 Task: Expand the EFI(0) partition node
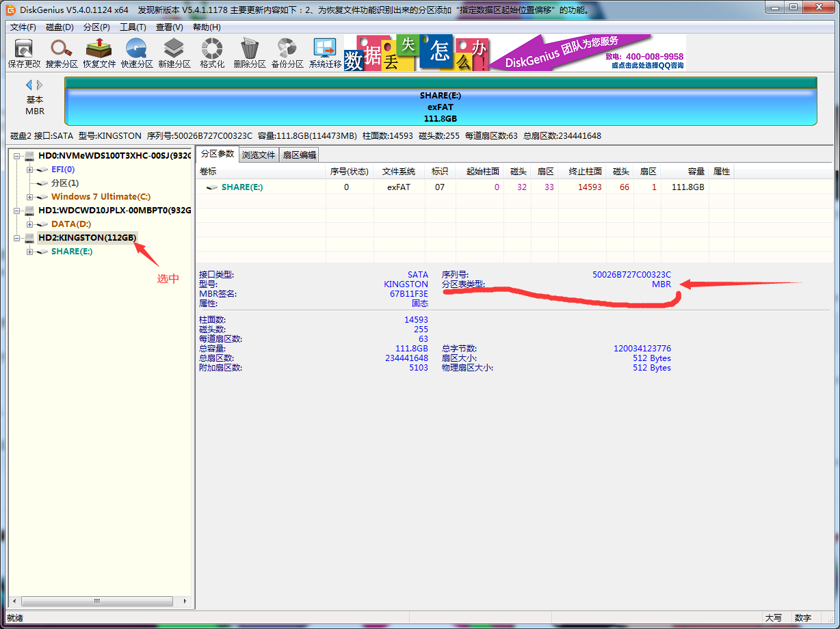pyautogui.click(x=29, y=170)
